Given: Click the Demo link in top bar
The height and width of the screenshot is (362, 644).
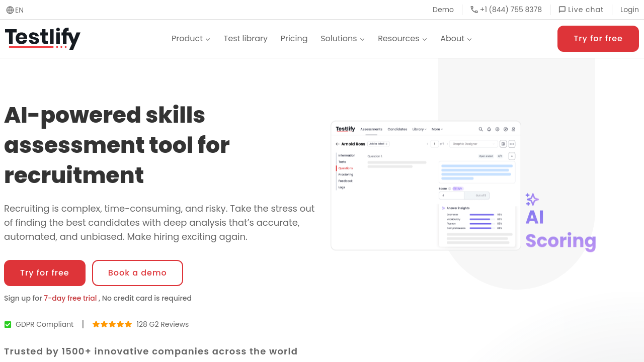Looking at the screenshot, I should 443,10.
